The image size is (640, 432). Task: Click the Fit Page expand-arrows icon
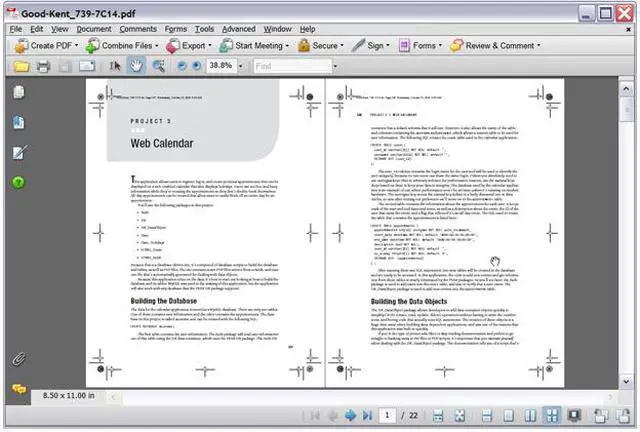coord(460,416)
